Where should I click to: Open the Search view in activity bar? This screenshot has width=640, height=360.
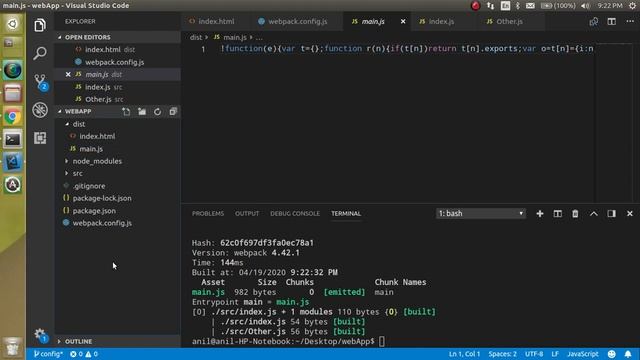pos(40,53)
